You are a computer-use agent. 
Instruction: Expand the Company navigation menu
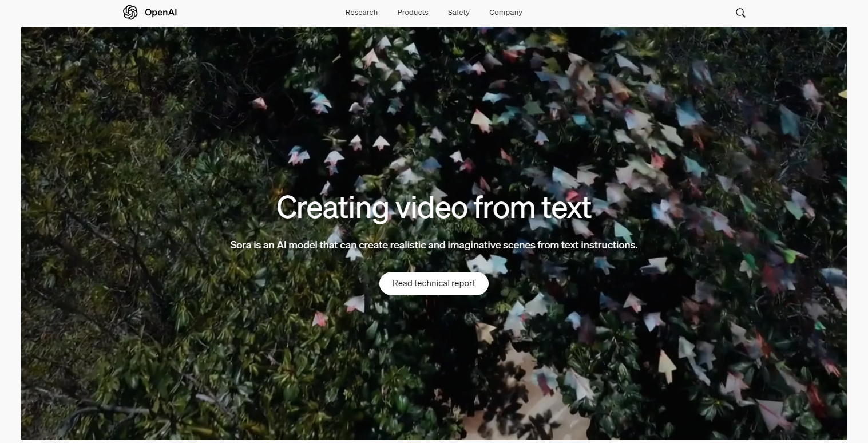point(505,13)
